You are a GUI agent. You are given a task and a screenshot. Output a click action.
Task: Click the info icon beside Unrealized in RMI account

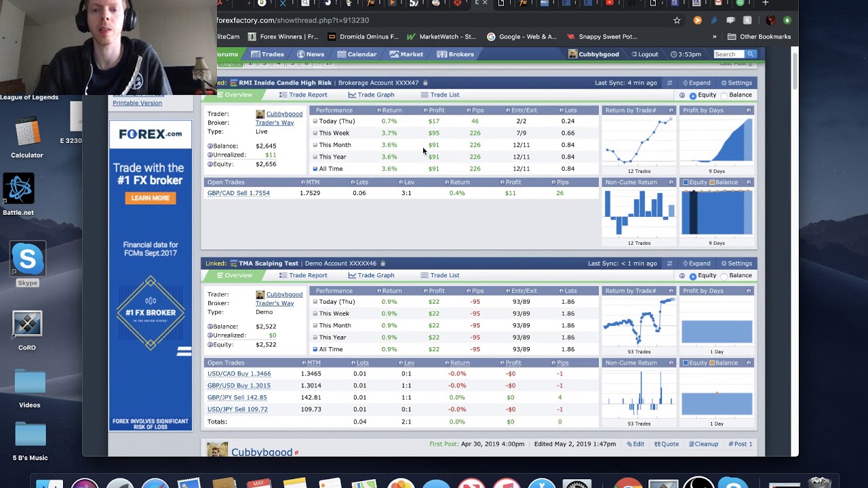click(210, 155)
